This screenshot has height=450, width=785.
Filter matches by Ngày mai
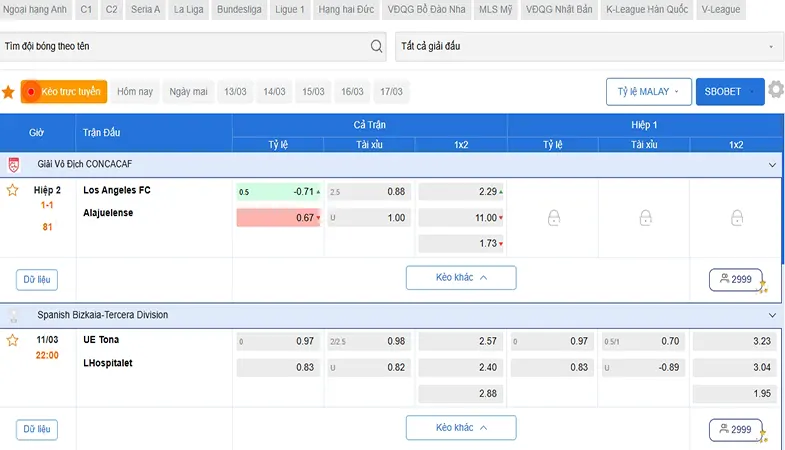click(188, 92)
